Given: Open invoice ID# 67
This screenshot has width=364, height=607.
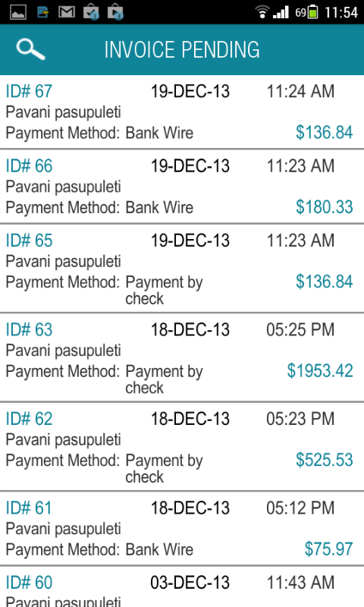Looking at the screenshot, I should pos(182,112).
